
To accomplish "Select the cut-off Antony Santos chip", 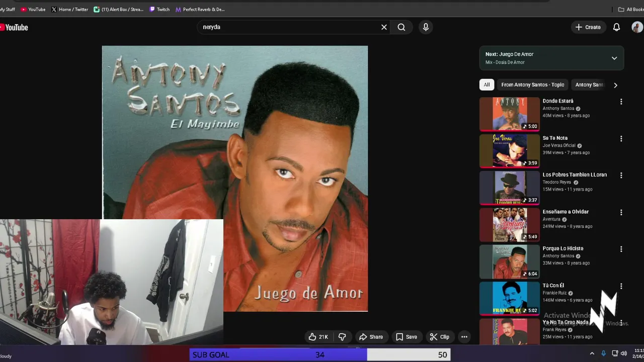I will [x=589, y=85].
